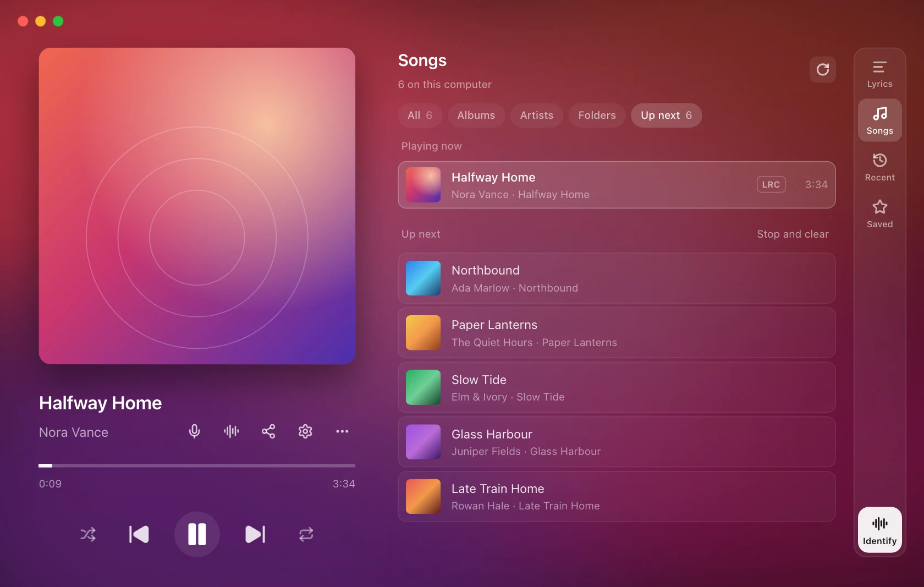Open the audio waveform visualizer icon

[x=231, y=431]
